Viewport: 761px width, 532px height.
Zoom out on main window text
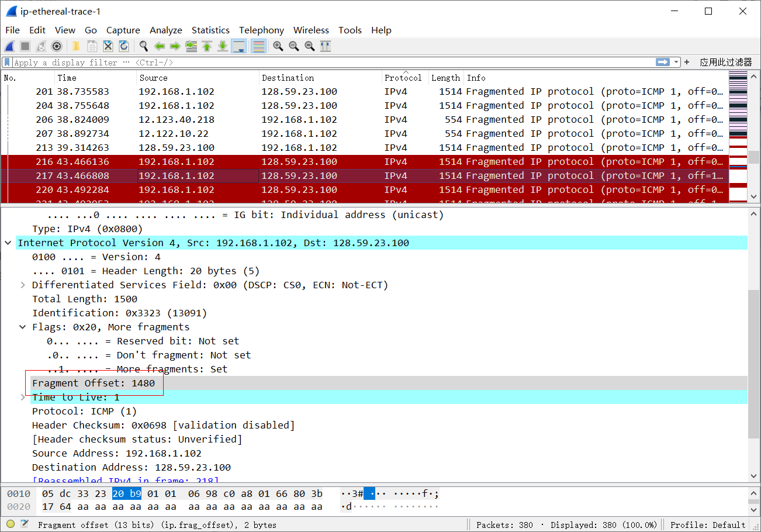click(x=294, y=46)
